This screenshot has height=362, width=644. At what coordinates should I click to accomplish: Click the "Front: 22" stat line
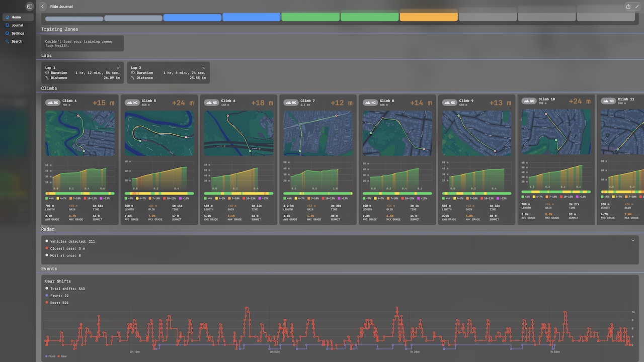[57, 296]
